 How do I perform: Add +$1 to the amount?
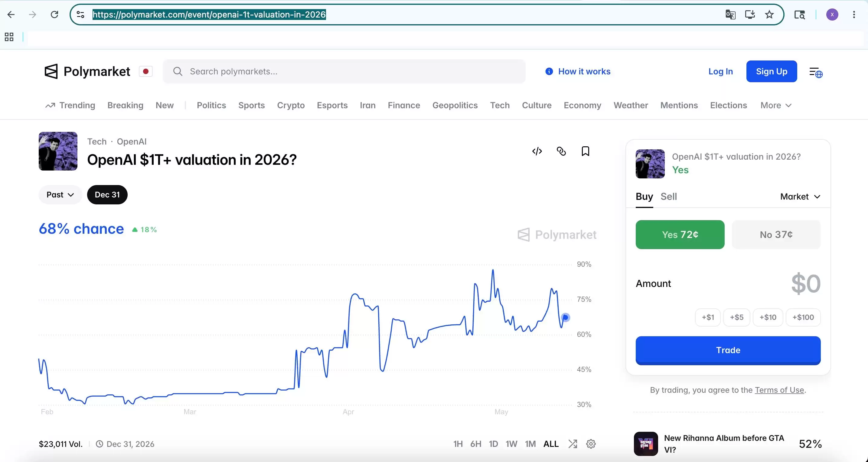(708, 317)
